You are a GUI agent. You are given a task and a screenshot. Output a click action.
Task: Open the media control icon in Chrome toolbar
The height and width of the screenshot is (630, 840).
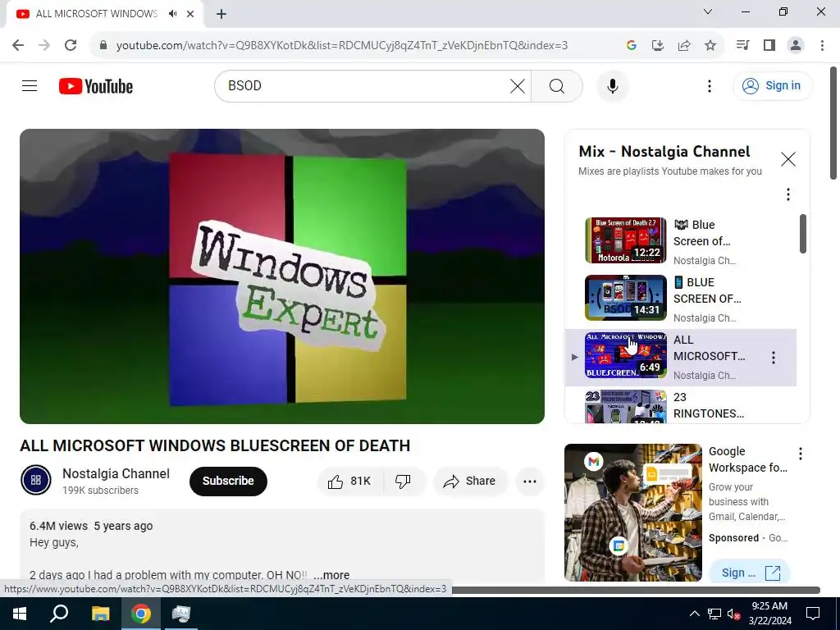tap(742, 45)
